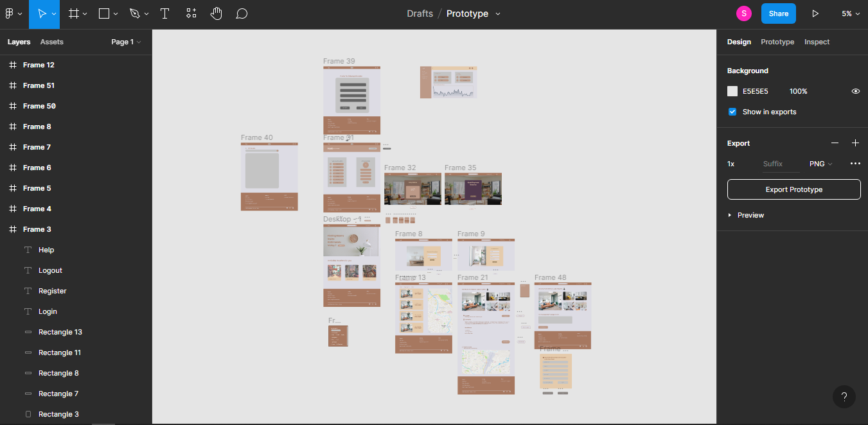Screen dimensions: 868x425
Task: Add export setting with plus icon
Action: [x=855, y=143]
